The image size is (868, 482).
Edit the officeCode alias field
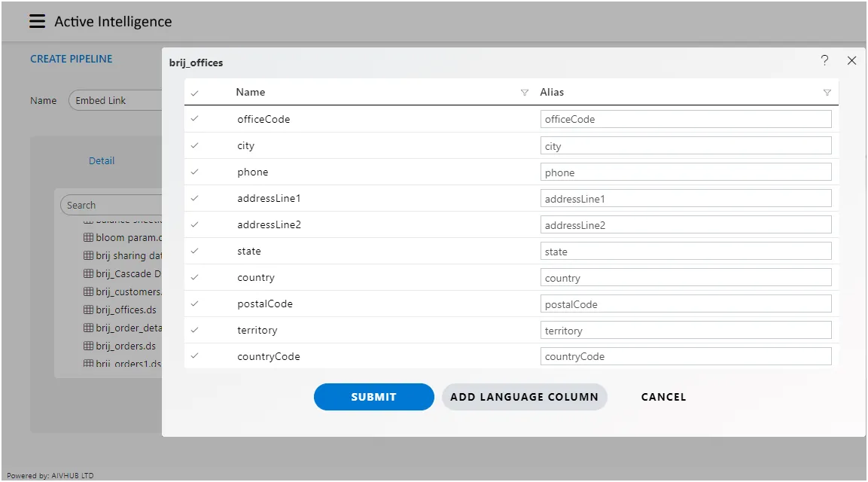(686, 119)
